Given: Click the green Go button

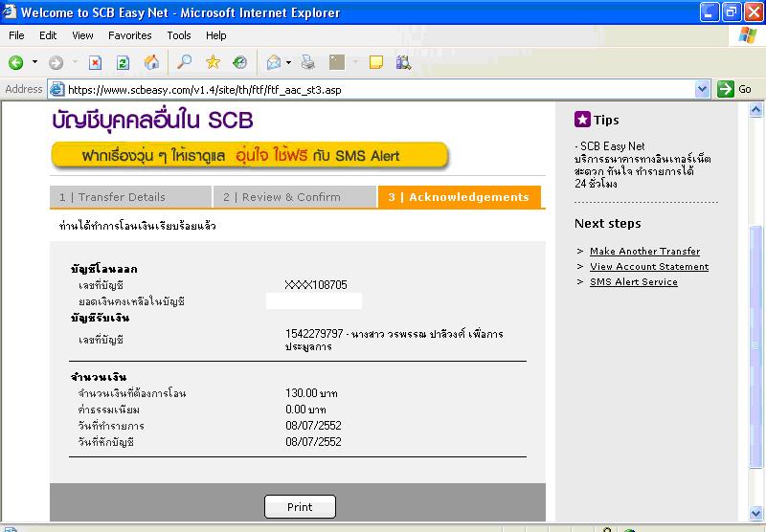Looking at the screenshot, I should (x=734, y=89).
